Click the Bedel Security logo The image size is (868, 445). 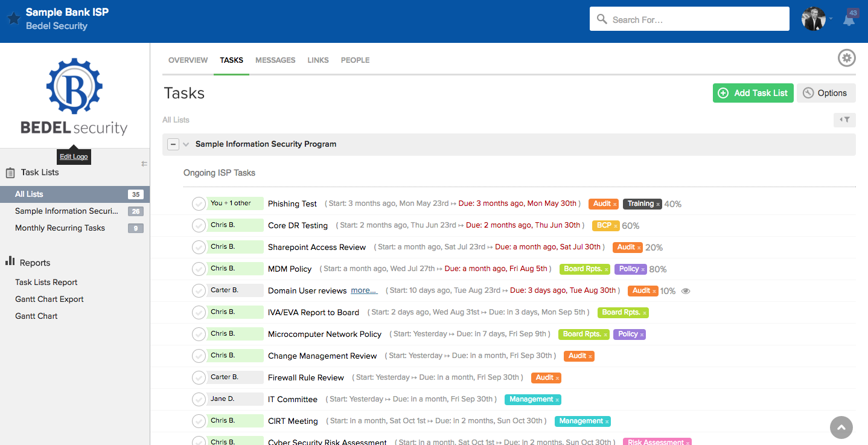coord(75,97)
